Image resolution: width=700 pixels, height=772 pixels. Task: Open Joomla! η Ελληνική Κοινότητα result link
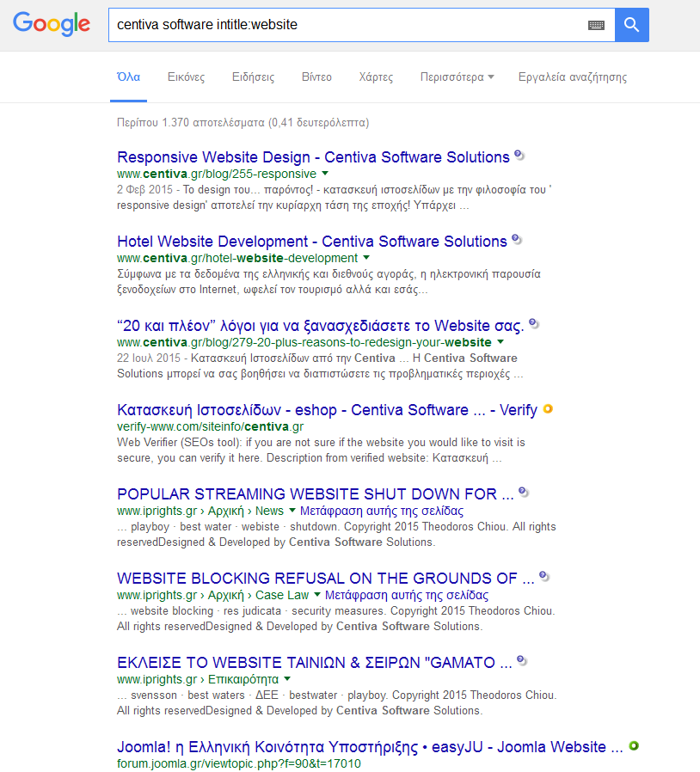point(370,747)
